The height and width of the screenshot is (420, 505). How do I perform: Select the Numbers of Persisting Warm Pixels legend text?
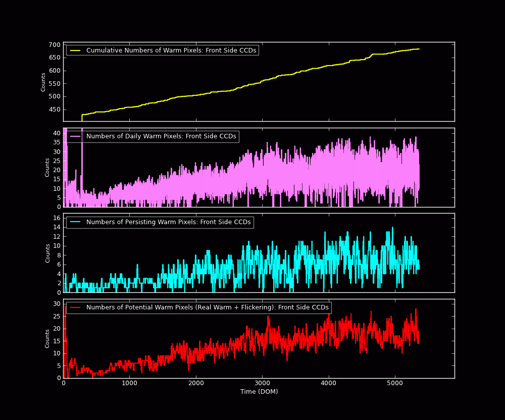[x=168, y=222]
